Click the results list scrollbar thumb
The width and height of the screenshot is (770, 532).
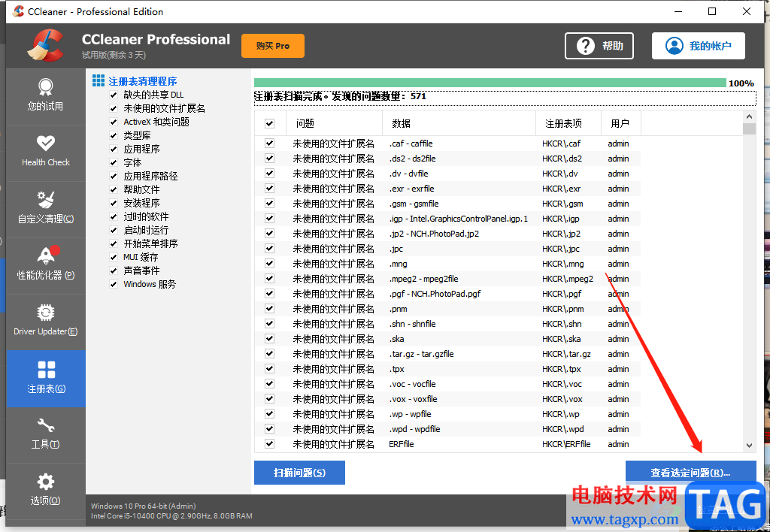tap(749, 128)
